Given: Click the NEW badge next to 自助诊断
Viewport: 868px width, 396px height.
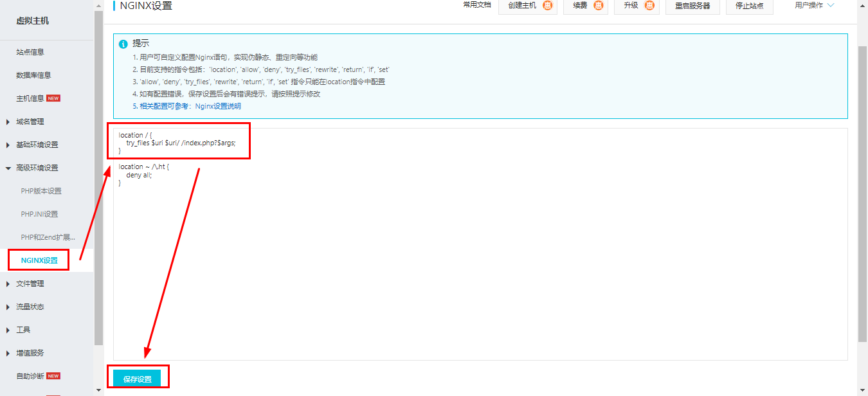Looking at the screenshot, I should point(53,376).
